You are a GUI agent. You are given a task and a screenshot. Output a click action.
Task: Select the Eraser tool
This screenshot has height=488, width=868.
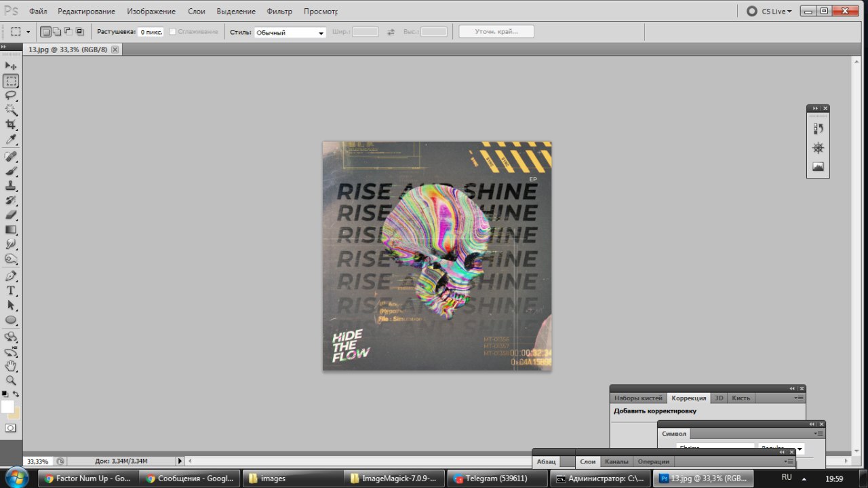[11, 215]
